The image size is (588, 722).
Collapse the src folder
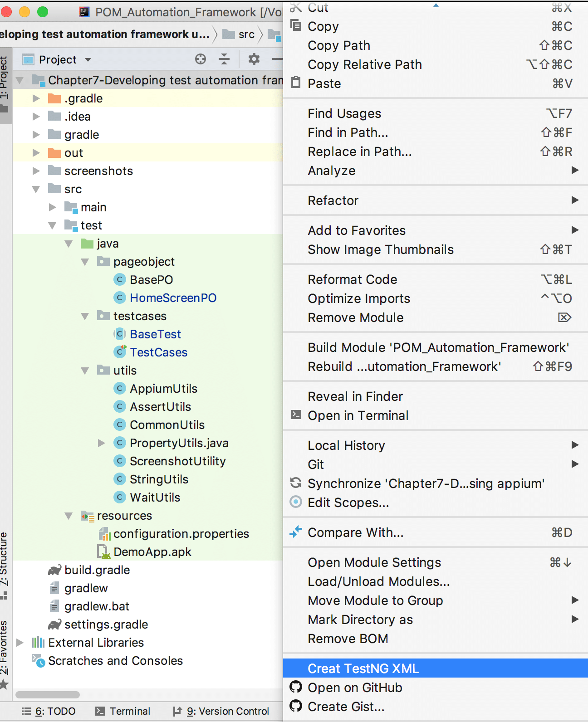pyautogui.click(x=36, y=189)
